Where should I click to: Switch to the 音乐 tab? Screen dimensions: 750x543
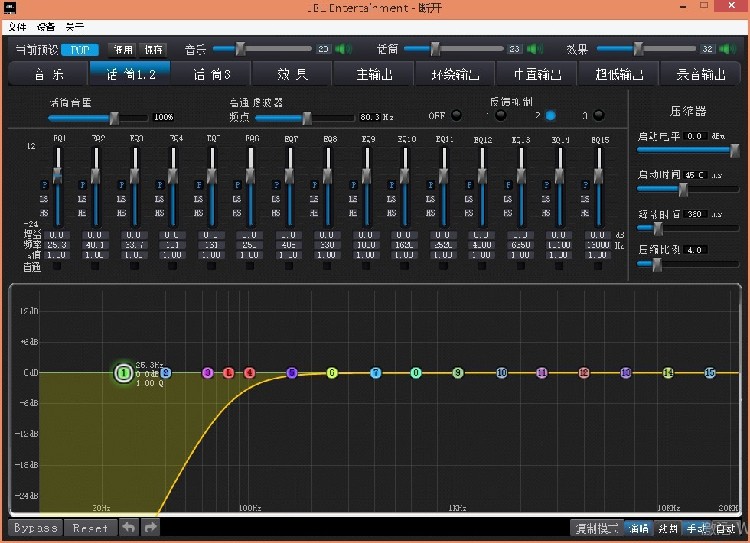(48, 74)
